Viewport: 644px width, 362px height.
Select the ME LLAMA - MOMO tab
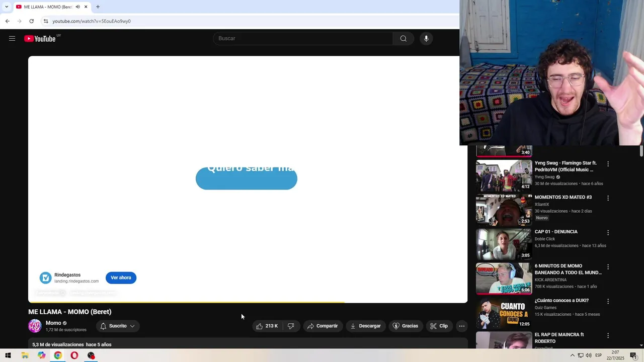click(x=47, y=7)
